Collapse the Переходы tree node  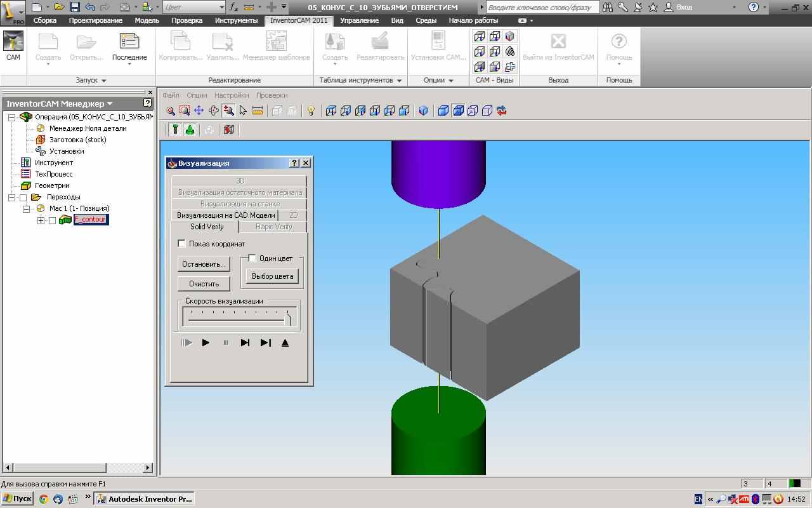coord(11,197)
